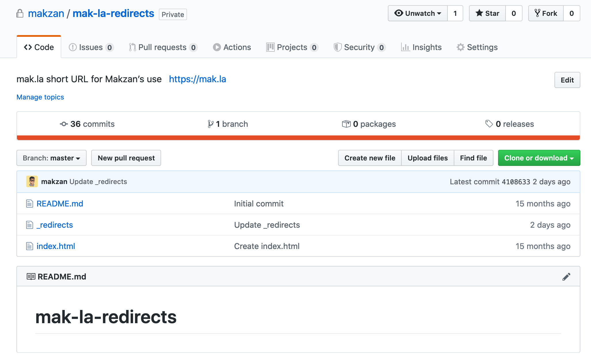Image resolution: width=591 pixels, height=364 pixels.
Task: Click the pencil icon to edit README.md
Action: 566,277
